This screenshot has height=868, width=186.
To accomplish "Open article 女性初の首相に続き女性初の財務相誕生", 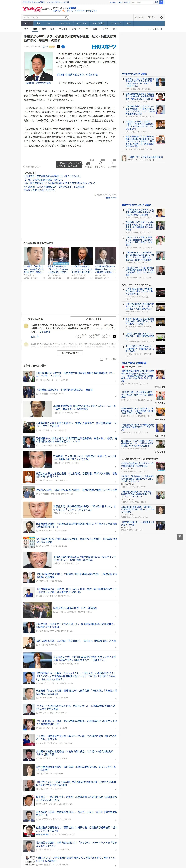I will click(x=76, y=540).
